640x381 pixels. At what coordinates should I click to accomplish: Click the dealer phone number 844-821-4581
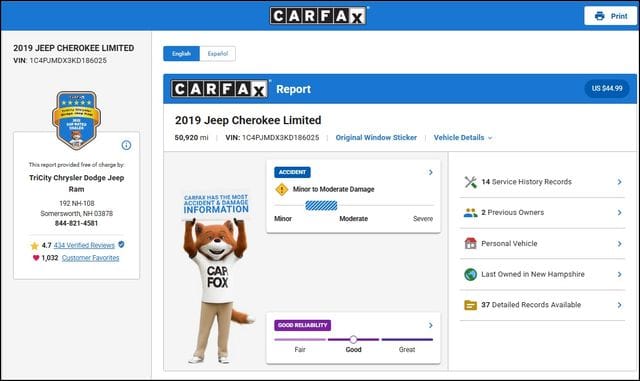click(x=76, y=223)
